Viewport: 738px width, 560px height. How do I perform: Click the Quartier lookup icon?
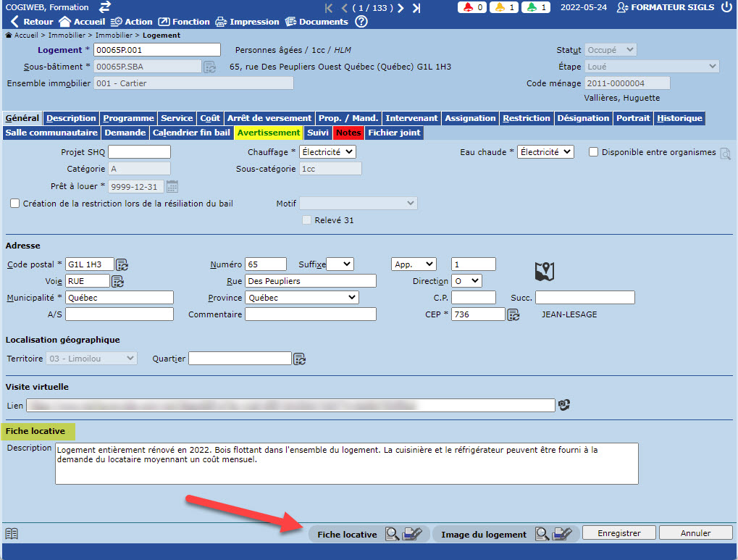point(299,359)
